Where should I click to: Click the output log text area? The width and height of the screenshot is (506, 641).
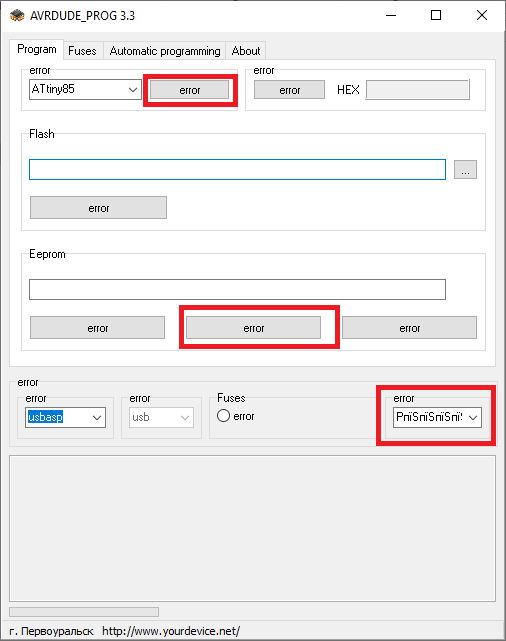coord(252,528)
